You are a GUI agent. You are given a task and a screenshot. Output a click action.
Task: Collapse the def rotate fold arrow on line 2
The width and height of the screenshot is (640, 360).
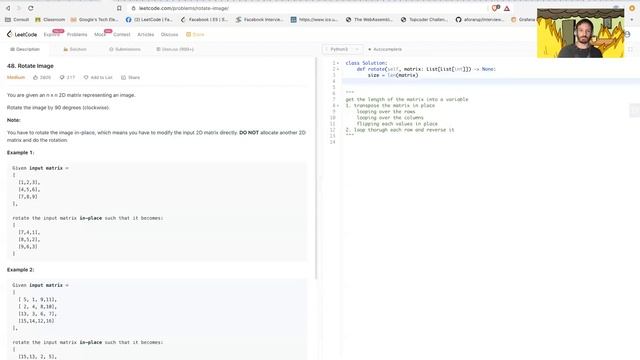click(x=338, y=69)
